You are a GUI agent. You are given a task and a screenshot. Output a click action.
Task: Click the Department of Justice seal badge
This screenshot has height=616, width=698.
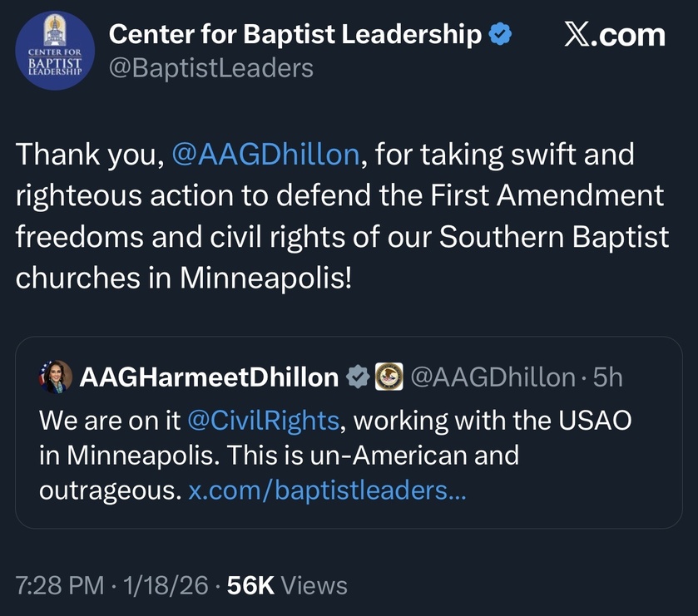pyautogui.click(x=389, y=377)
